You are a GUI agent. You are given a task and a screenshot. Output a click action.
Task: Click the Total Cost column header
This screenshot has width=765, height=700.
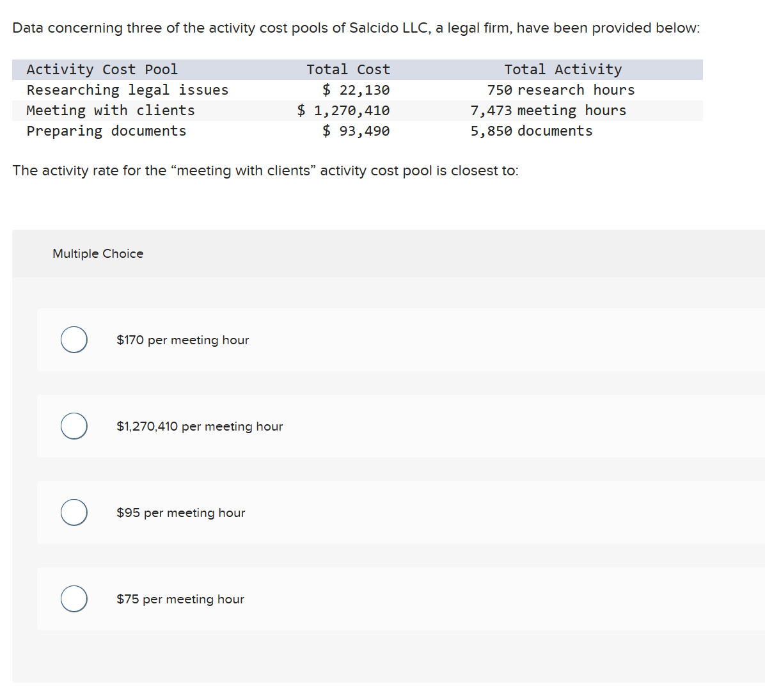349,69
